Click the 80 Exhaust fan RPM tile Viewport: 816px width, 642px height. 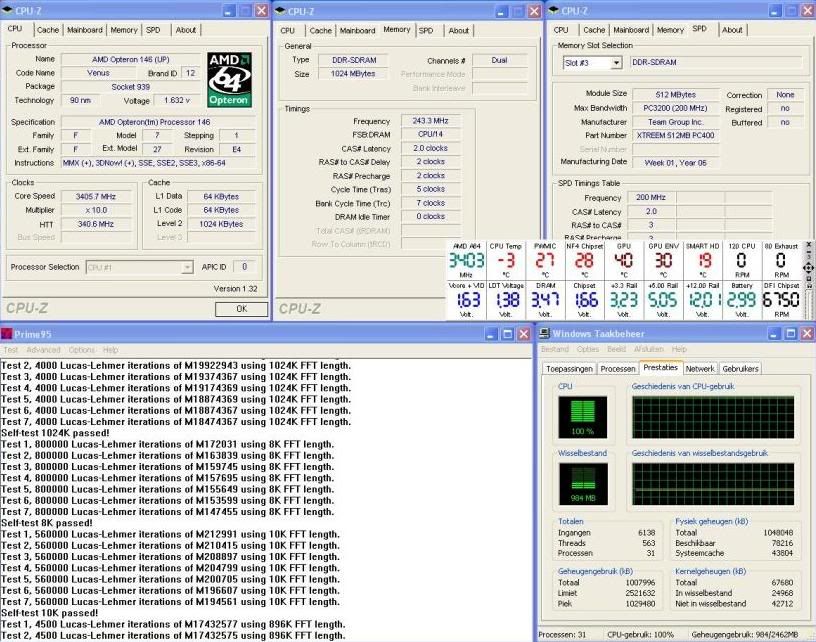pos(781,260)
